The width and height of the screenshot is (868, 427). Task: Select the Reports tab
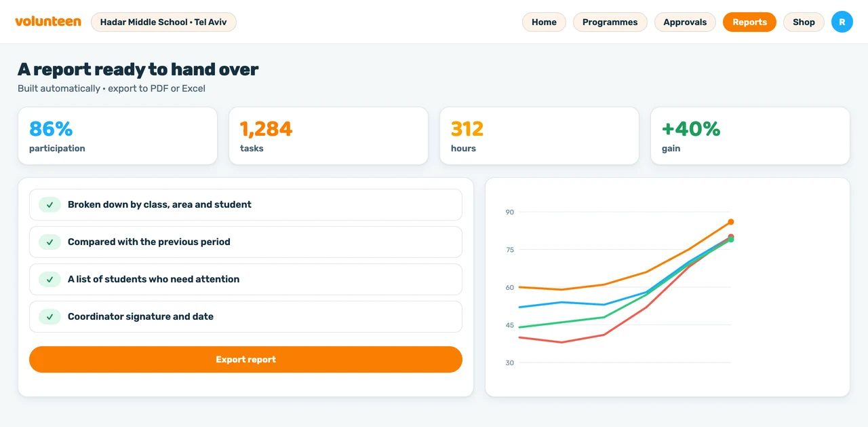coord(749,22)
